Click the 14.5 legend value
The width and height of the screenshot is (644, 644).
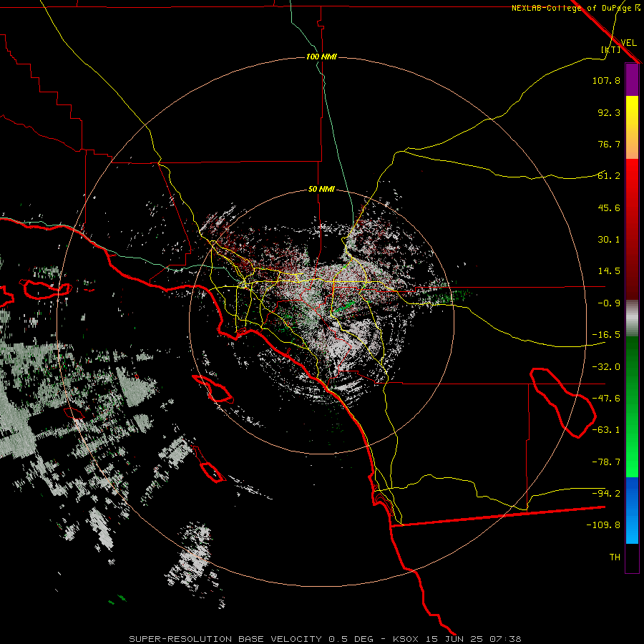pyautogui.click(x=609, y=271)
